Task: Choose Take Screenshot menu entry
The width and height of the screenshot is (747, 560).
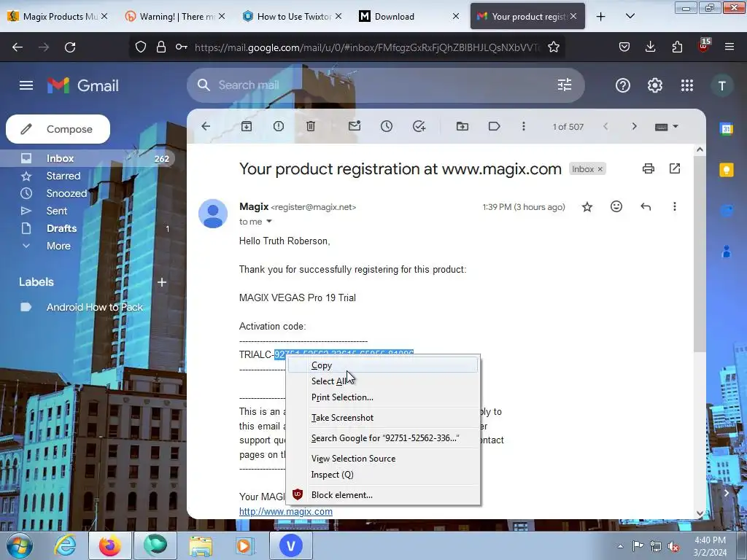Action: [x=382, y=418]
